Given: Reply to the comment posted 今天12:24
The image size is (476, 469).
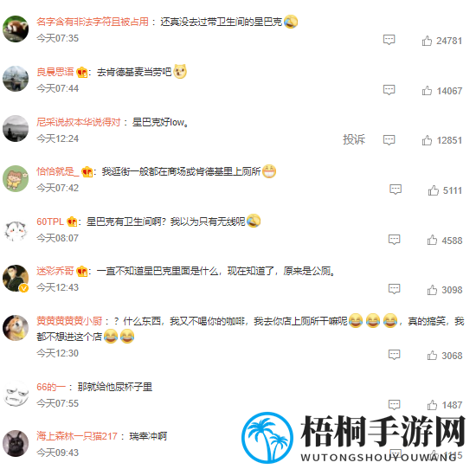Looking at the screenshot, I should pos(389,140).
